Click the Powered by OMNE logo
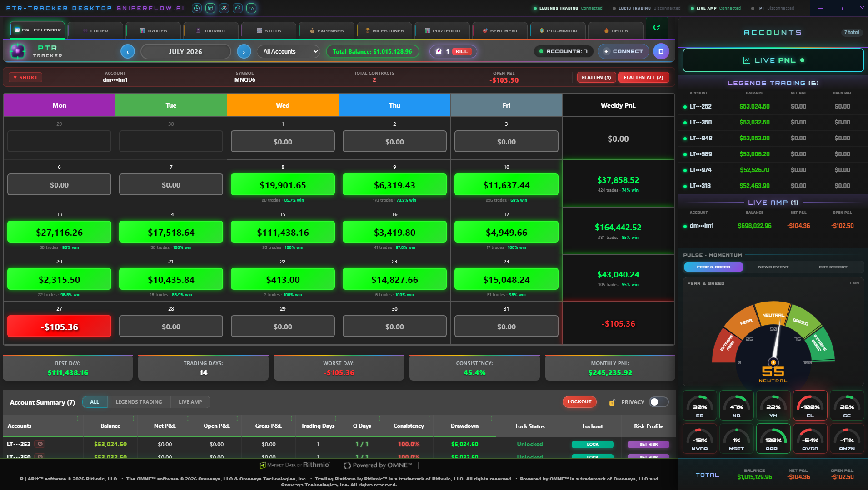This screenshot has height=490, width=868. click(x=378, y=465)
